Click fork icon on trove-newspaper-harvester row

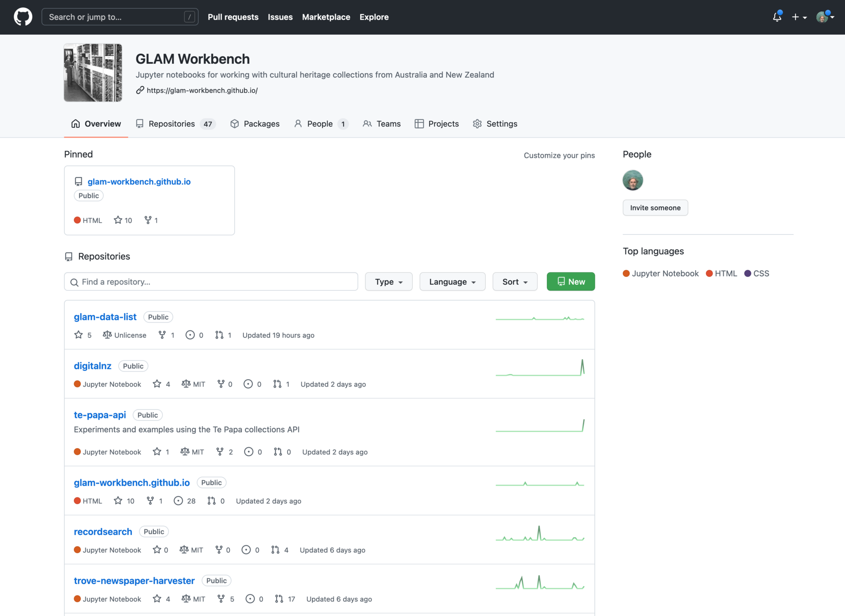click(x=221, y=599)
